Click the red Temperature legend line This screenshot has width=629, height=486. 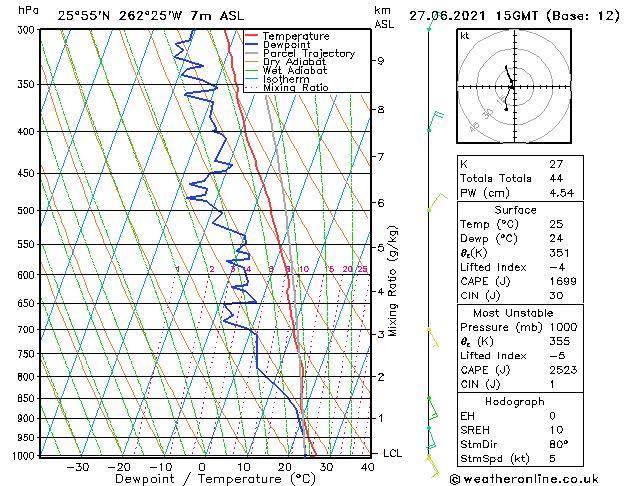pyautogui.click(x=252, y=36)
